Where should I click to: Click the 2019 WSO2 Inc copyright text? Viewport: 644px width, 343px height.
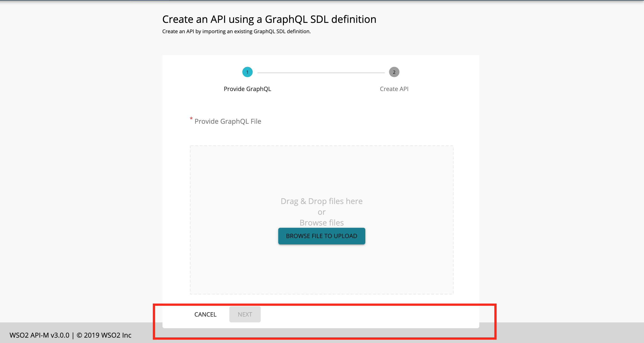click(104, 335)
